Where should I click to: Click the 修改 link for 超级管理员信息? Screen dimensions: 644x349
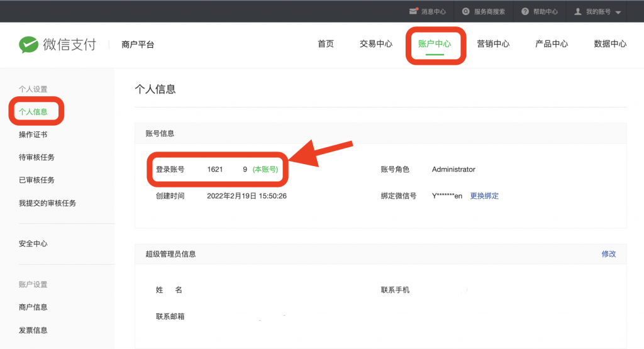point(609,254)
